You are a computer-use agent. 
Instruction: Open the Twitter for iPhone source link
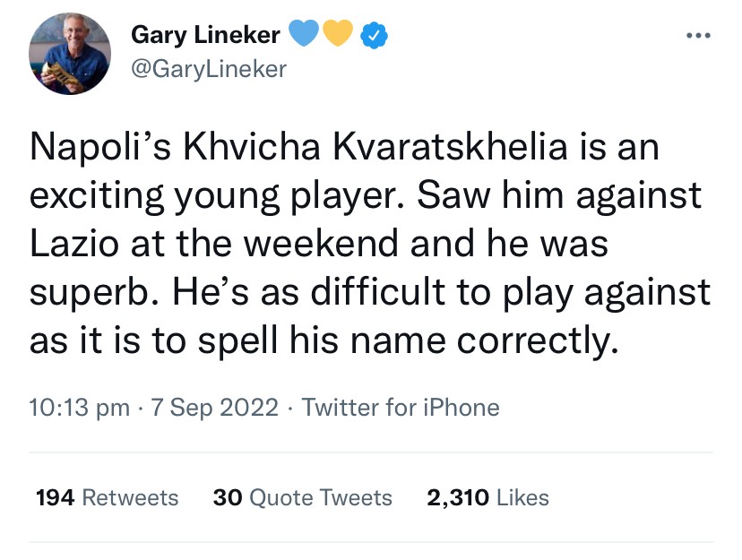(x=401, y=408)
